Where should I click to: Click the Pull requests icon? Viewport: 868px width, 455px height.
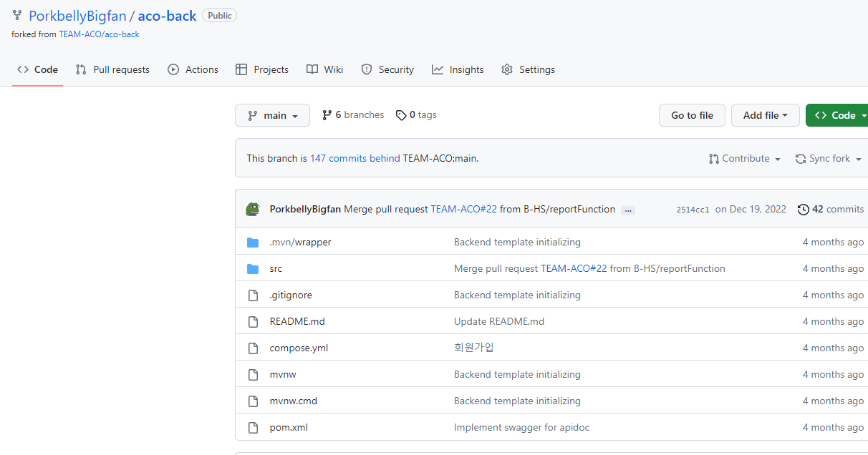[81, 69]
